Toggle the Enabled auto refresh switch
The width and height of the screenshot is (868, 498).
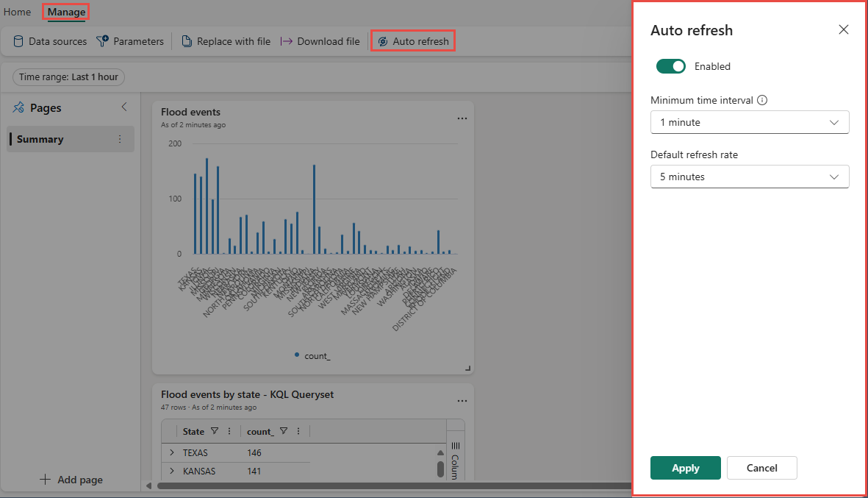pos(671,66)
